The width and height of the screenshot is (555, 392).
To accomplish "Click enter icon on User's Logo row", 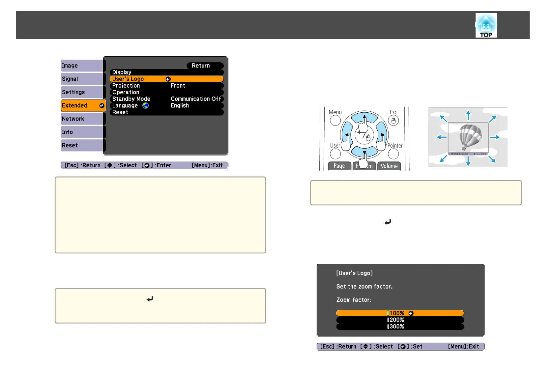I will 168,79.
